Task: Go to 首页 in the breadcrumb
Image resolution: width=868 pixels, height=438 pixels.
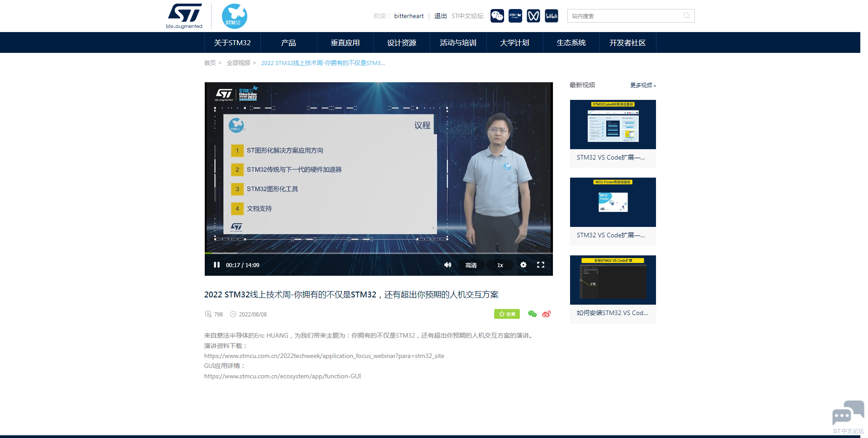Action: pyautogui.click(x=210, y=63)
